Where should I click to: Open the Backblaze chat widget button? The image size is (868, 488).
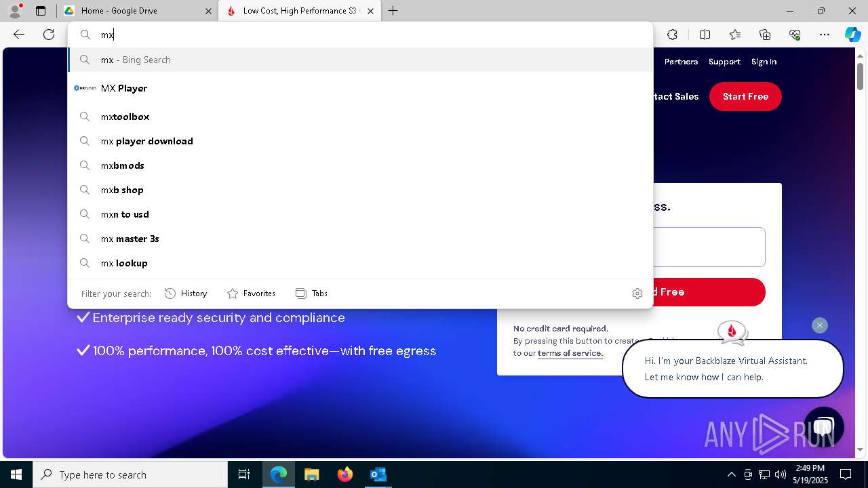[823, 426]
